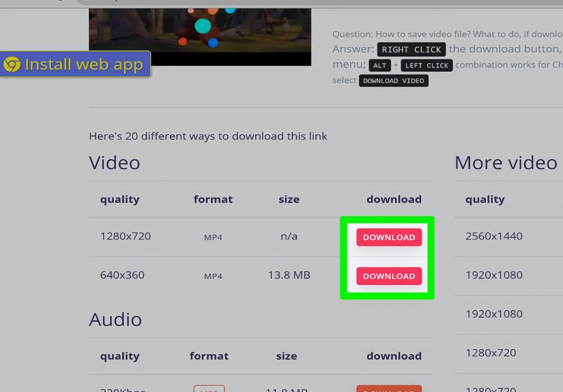Select the 640x360 quality cell

[122, 275]
